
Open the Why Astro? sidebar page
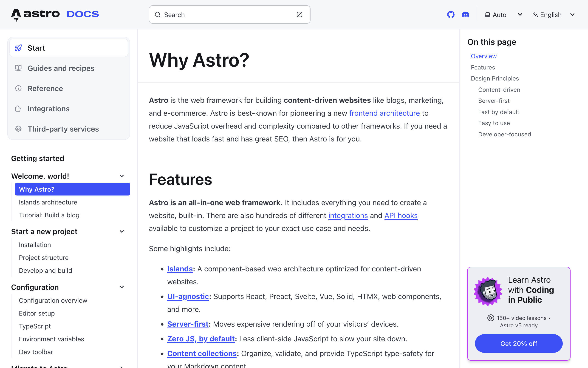click(x=72, y=189)
